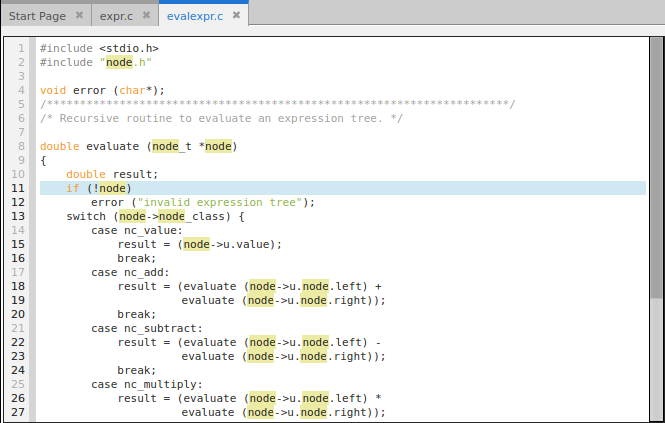This screenshot has height=423, width=665.
Task: Click "double result;" declaration line
Action: (x=112, y=174)
